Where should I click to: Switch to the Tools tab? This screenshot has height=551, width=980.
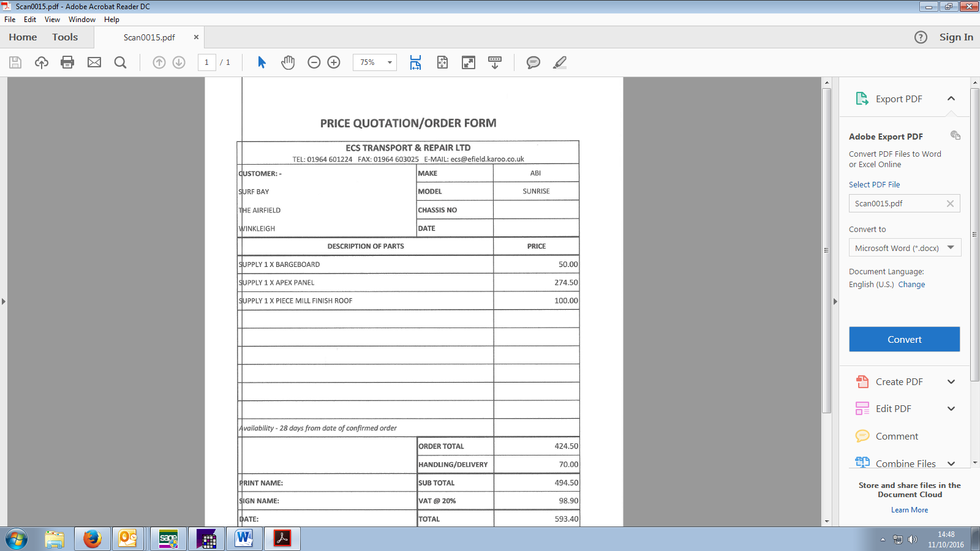[x=65, y=37]
